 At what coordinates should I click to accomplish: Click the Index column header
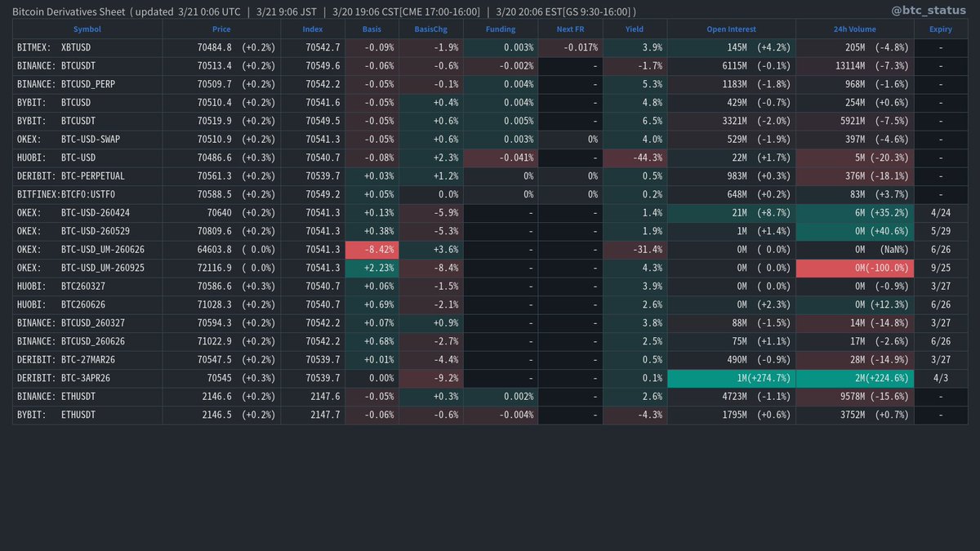[312, 29]
